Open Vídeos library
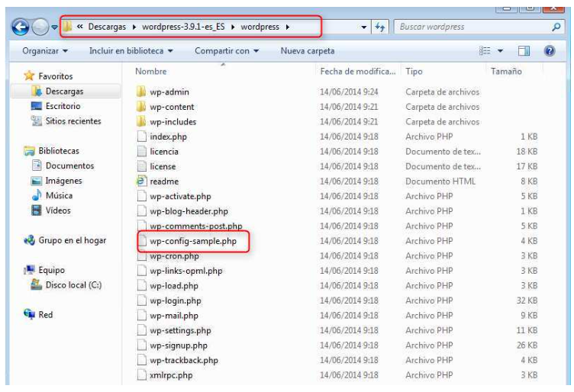This screenshot has width=574, height=392. 58,210
